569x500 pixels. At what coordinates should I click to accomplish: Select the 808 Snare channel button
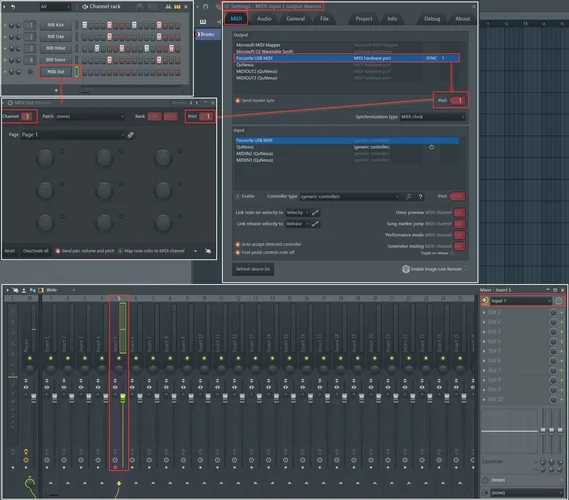[56, 60]
